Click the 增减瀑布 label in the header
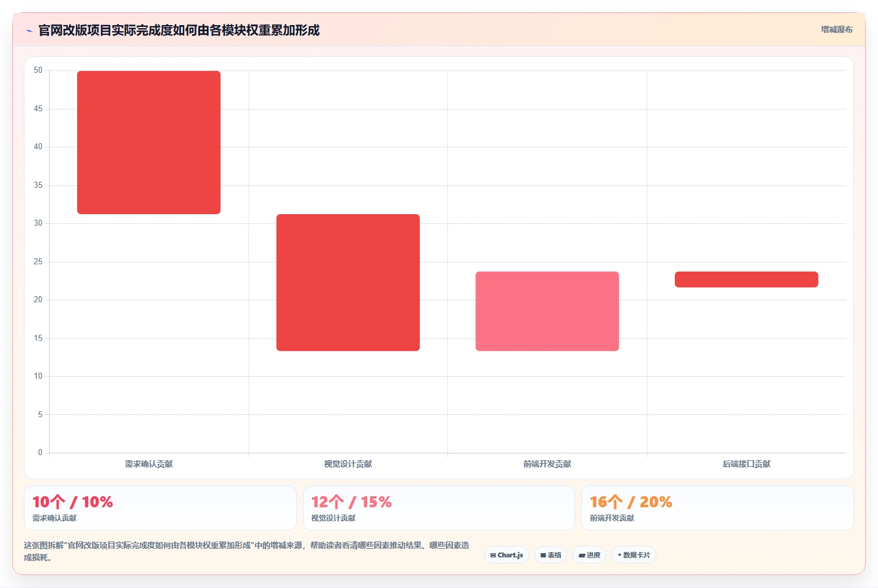Viewport: 878px width, 588px height. 836,29
